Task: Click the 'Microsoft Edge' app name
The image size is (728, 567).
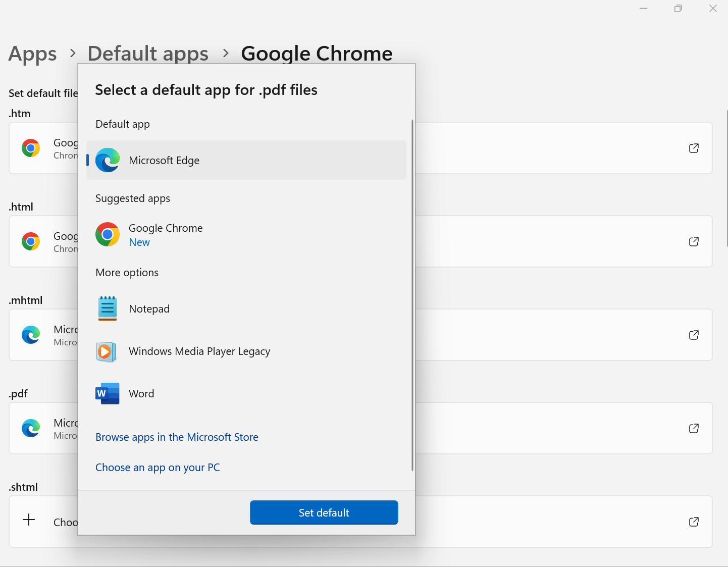Action: (x=164, y=161)
